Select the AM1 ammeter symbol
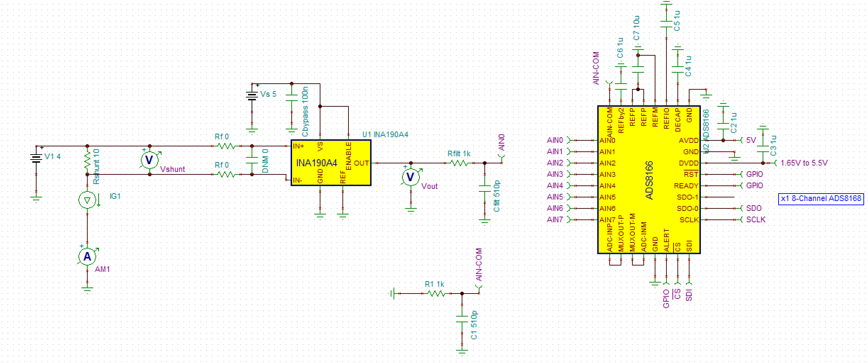Image resolution: width=868 pixels, height=363 pixels. click(x=87, y=256)
